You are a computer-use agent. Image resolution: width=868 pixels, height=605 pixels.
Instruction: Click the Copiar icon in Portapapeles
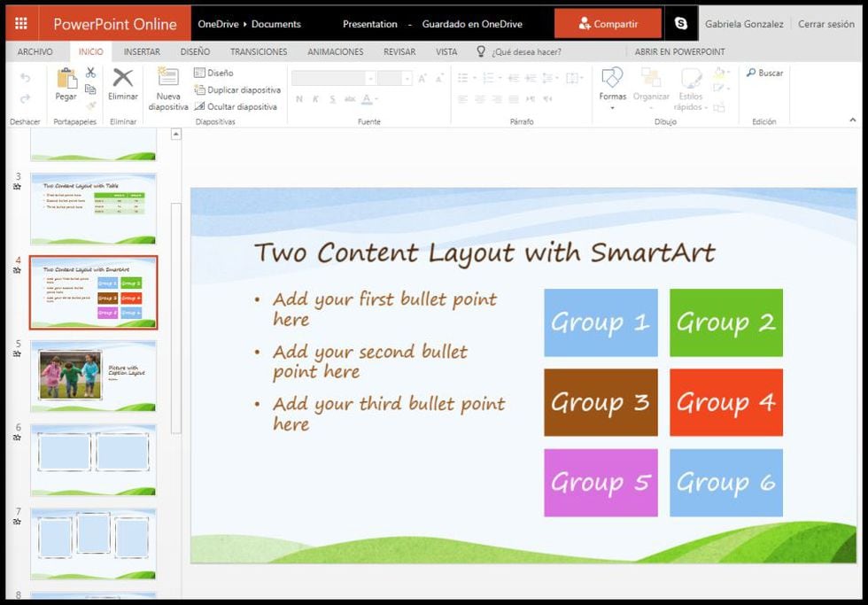click(x=91, y=89)
